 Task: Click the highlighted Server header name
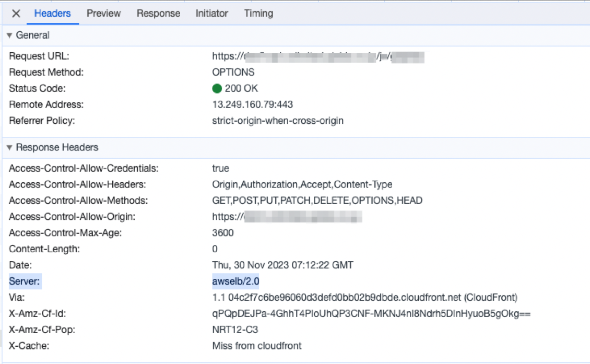point(24,281)
